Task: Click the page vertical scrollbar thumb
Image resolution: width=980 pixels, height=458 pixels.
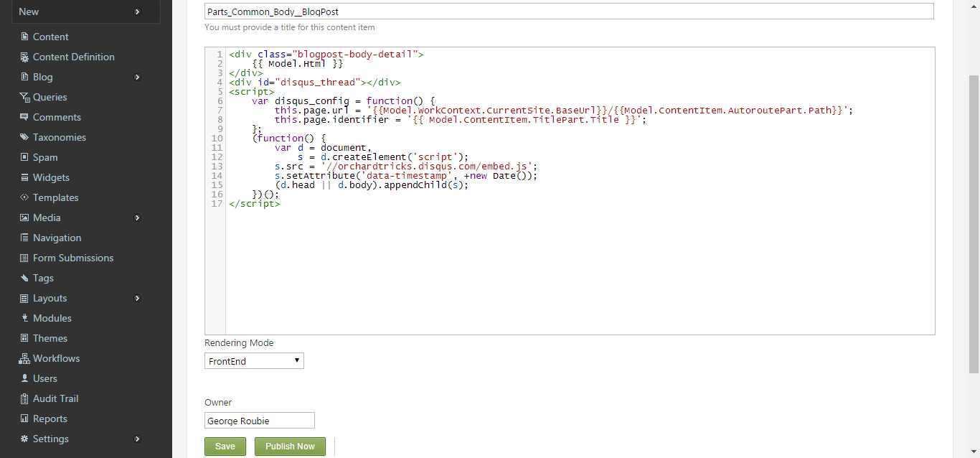Action: point(974,224)
